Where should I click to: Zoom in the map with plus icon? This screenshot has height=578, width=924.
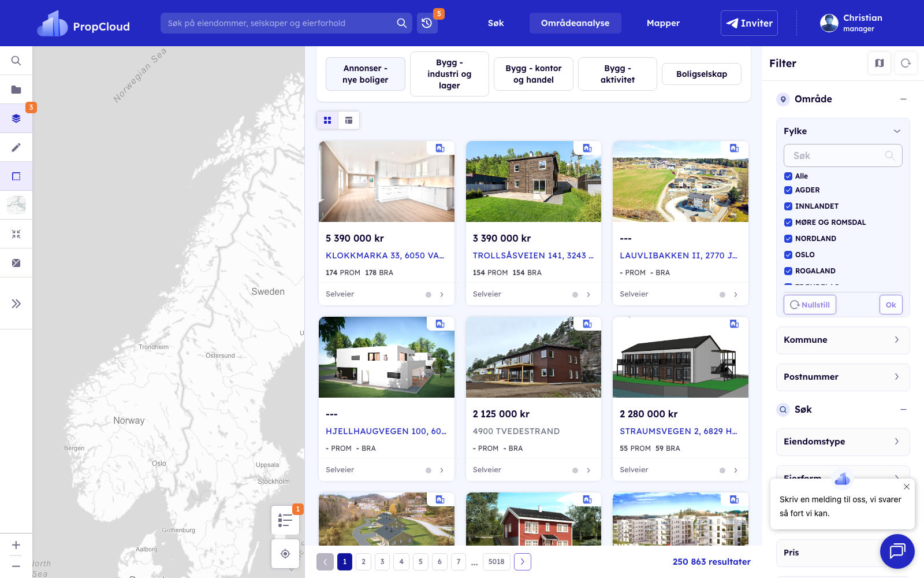(x=16, y=545)
